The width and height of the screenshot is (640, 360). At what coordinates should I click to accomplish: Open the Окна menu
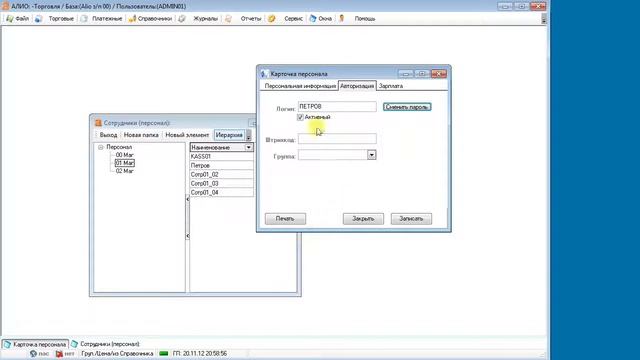[325, 19]
